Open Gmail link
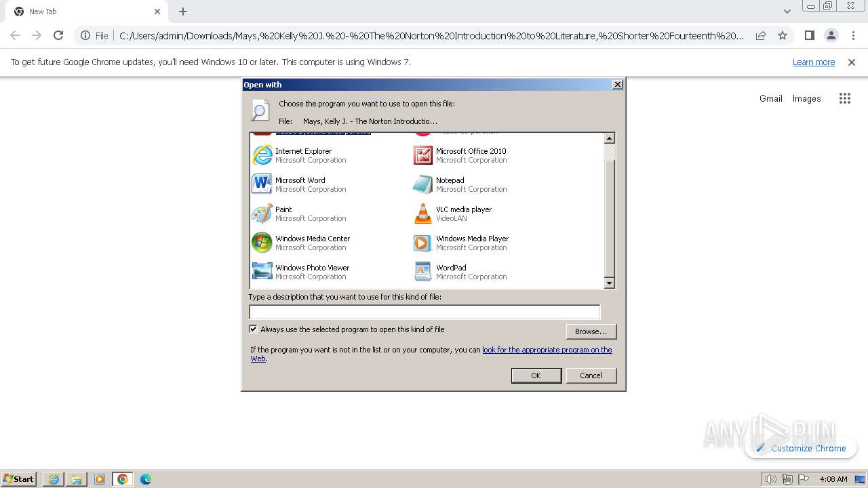868x488 pixels. click(771, 98)
